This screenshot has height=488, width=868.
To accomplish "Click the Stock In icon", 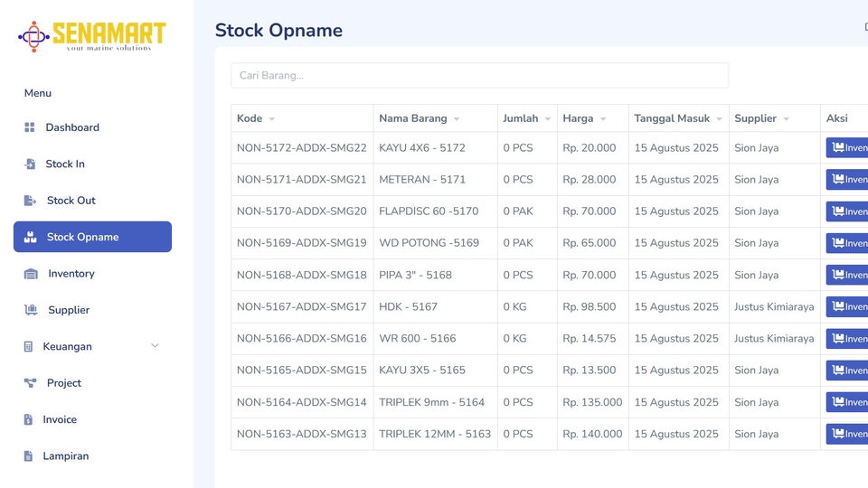I will [x=29, y=164].
